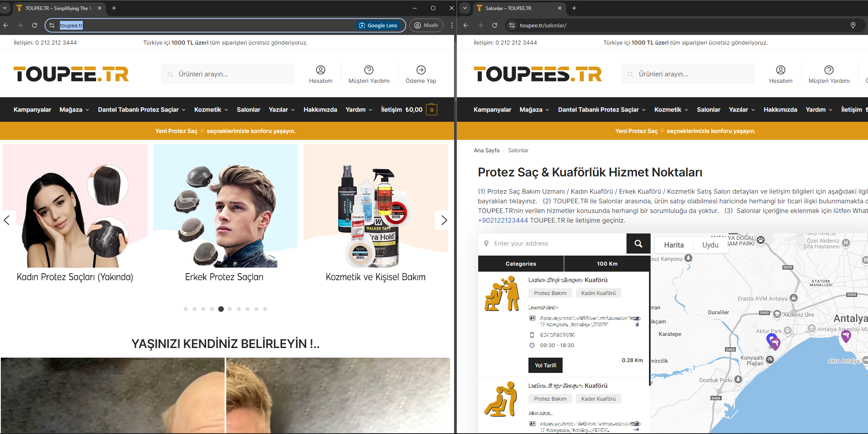Open Hesabım account icon in left window
The width and height of the screenshot is (868, 434).
coord(320,70)
